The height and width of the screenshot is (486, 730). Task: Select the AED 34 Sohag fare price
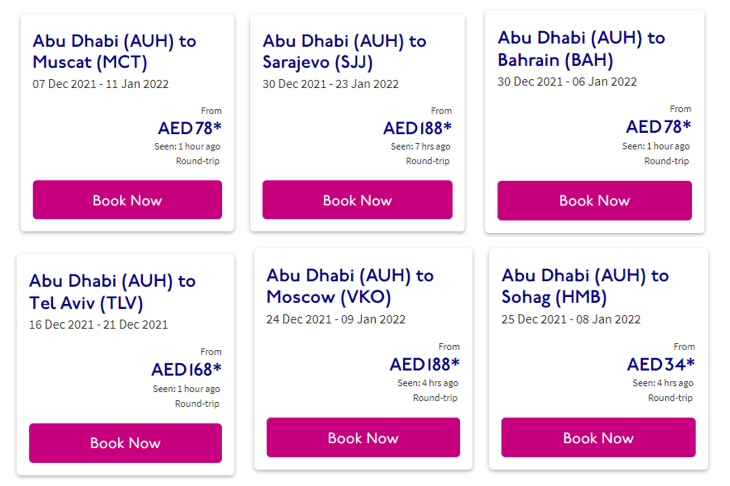click(661, 364)
